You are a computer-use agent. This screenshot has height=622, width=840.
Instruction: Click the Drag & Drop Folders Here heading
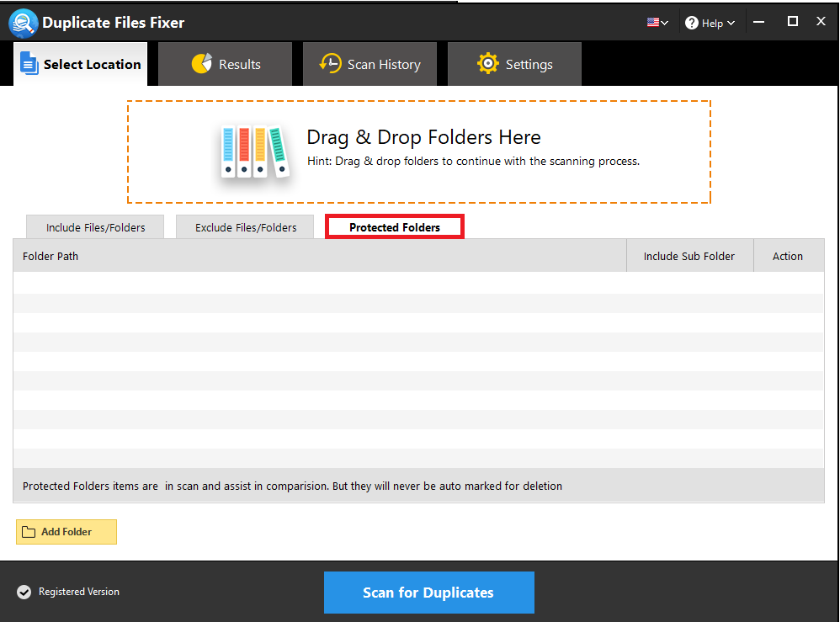point(423,137)
